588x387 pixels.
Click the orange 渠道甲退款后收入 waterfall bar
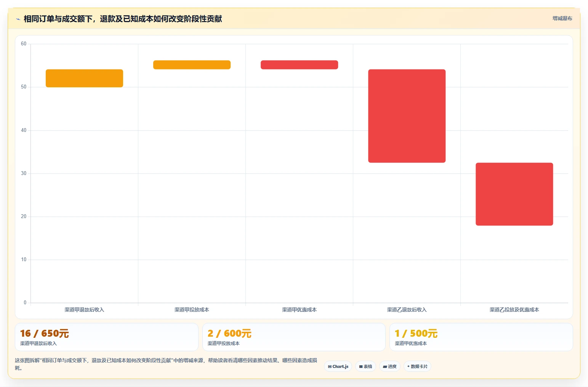pyautogui.click(x=84, y=78)
